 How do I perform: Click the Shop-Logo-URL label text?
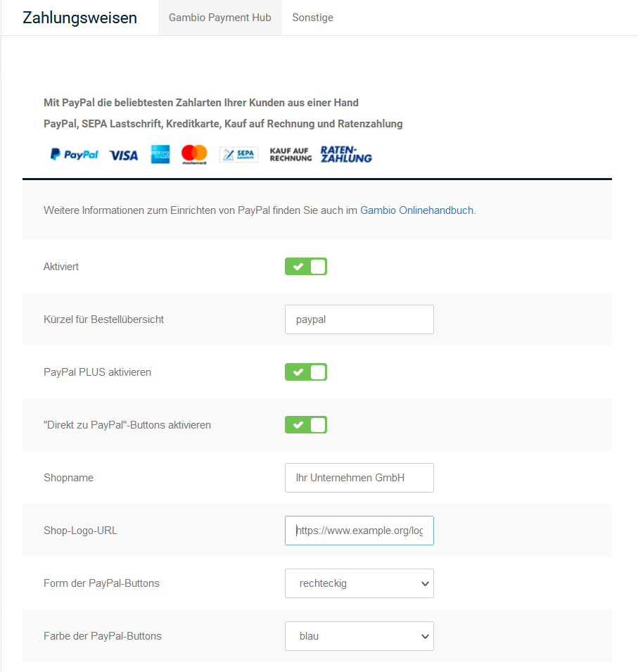[x=81, y=531]
